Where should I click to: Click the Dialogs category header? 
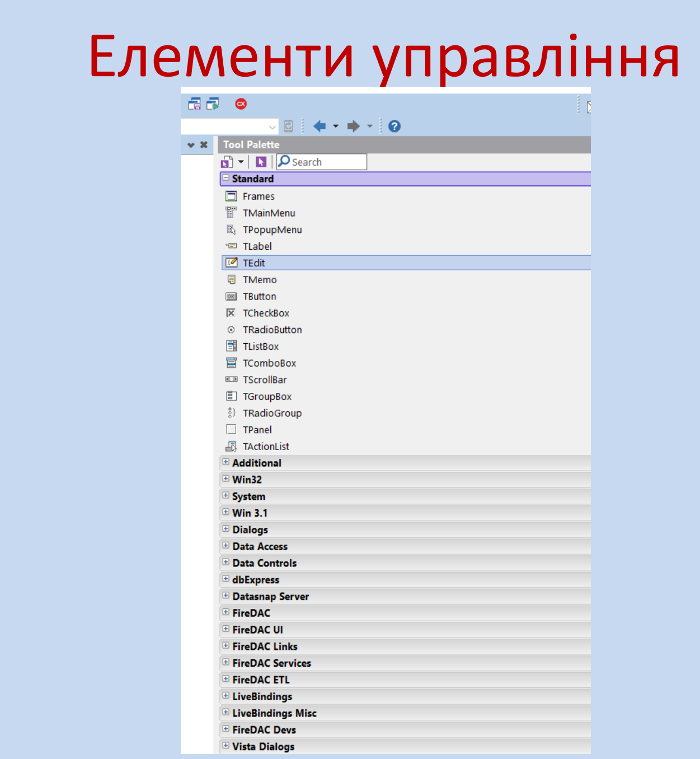[250, 530]
